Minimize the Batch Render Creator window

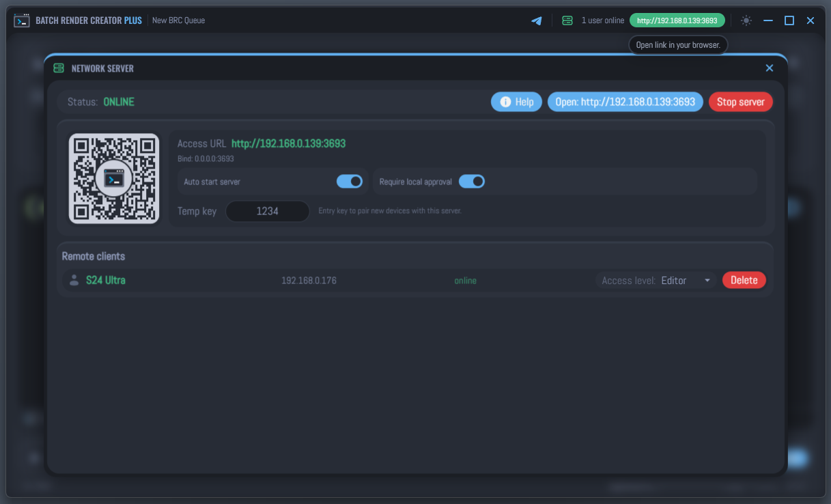pos(768,20)
